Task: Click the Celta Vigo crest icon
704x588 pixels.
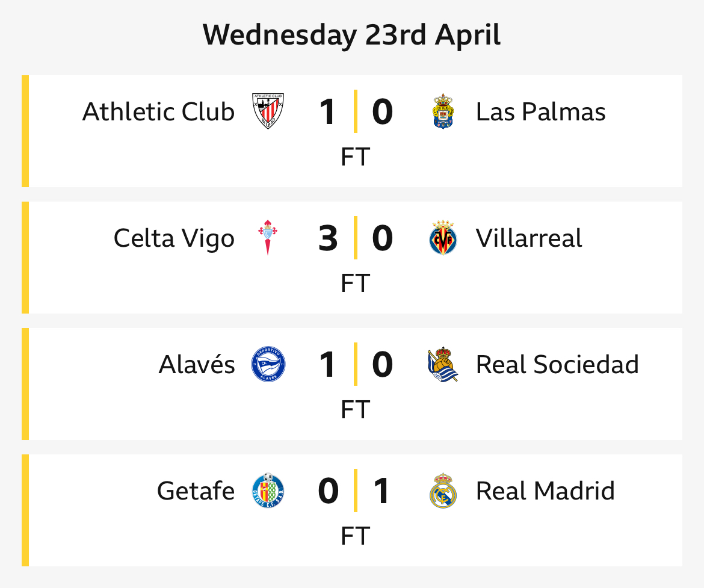Action: click(x=268, y=238)
